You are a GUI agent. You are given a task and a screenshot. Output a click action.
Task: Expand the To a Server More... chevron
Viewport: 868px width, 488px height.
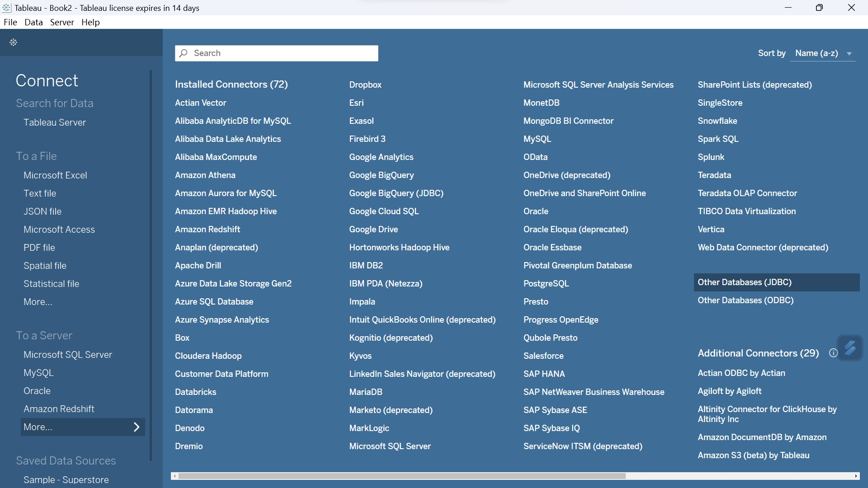coord(137,427)
